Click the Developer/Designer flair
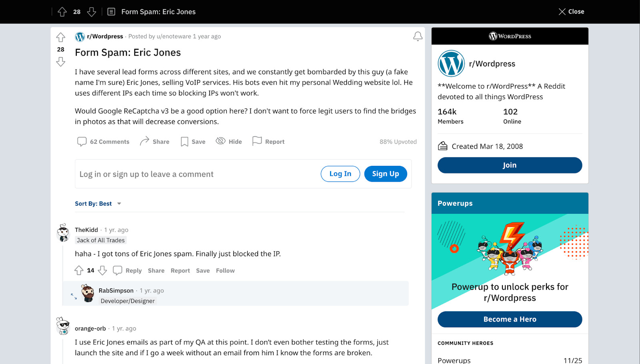 (x=128, y=301)
